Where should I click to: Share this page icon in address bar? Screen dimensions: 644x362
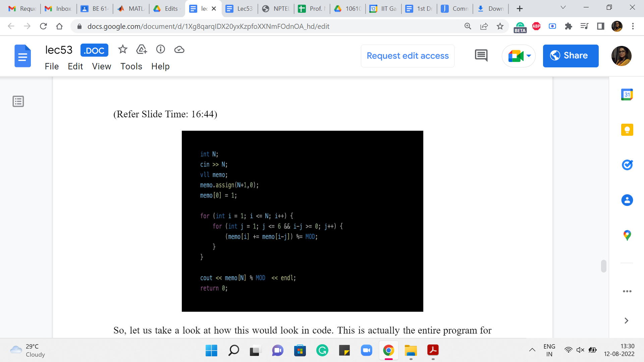tap(484, 26)
